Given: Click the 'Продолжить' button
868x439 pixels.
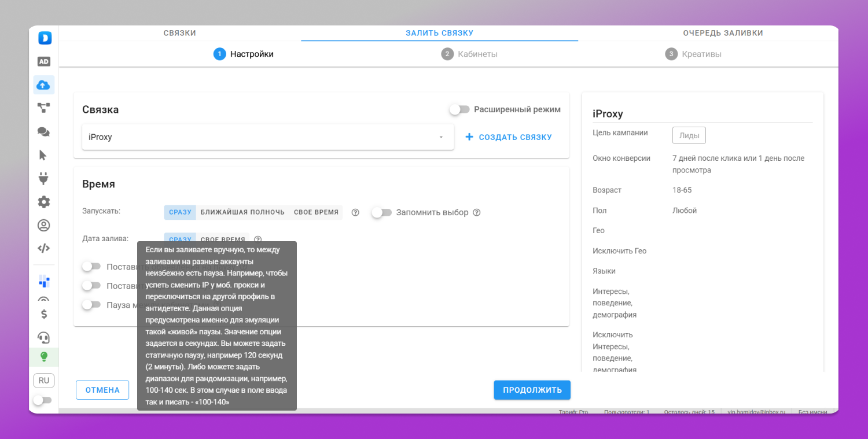Looking at the screenshot, I should (532, 390).
